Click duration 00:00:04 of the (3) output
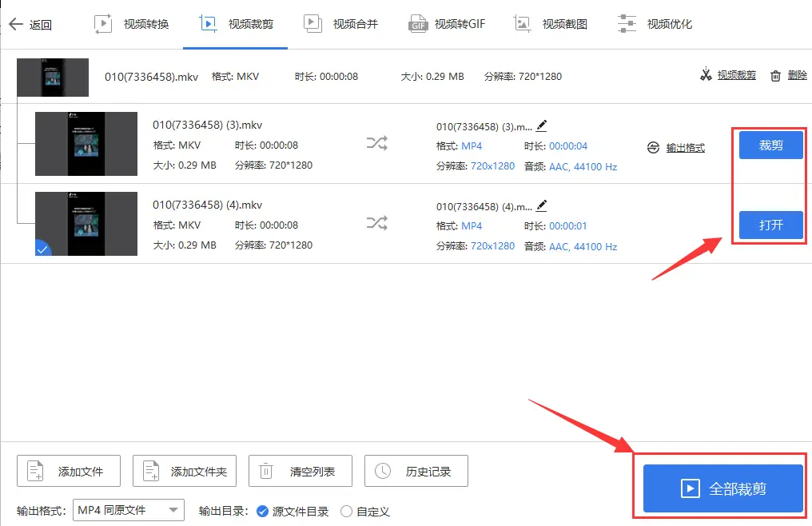Image resolution: width=812 pixels, height=526 pixels. click(x=568, y=146)
